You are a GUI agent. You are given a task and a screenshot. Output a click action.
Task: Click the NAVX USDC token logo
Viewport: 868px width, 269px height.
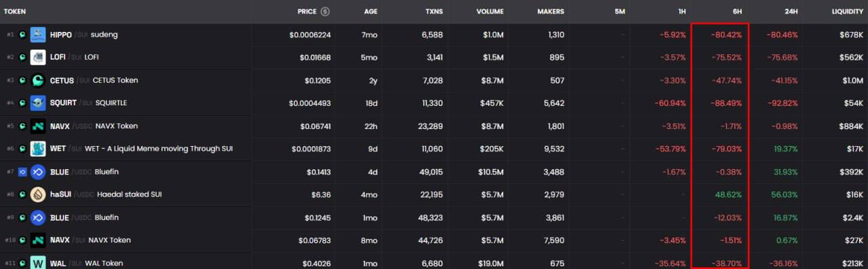pos(38,126)
